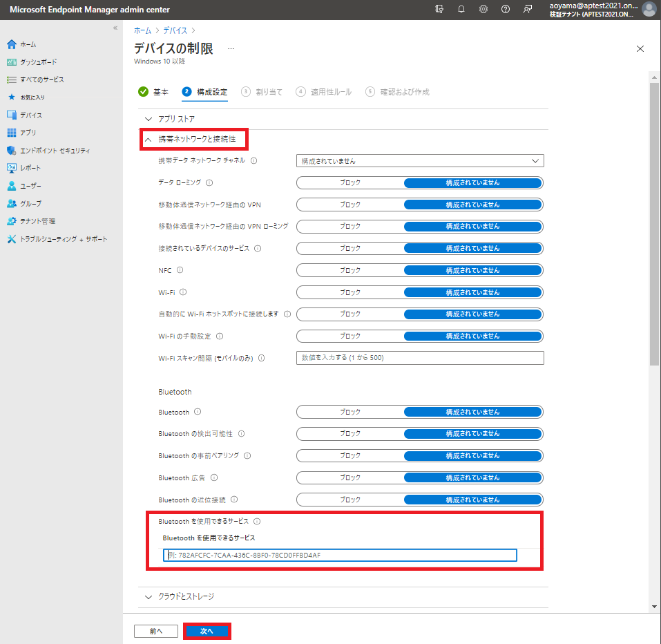Set 接続されているデバイスのサービス to 構成されていません
This screenshot has width=661, height=644.
click(472, 248)
